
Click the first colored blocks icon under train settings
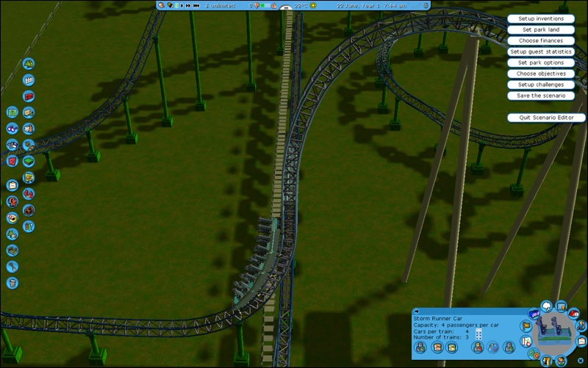point(420,347)
